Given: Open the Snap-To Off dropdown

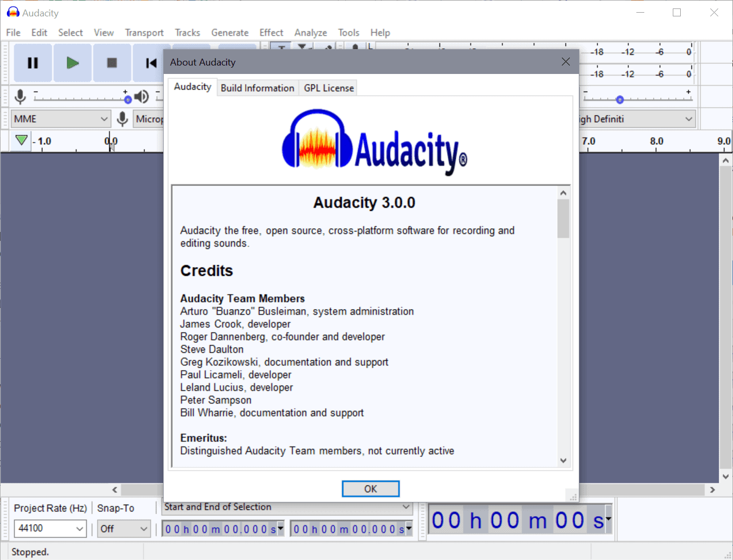Looking at the screenshot, I should pyautogui.click(x=124, y=529).
